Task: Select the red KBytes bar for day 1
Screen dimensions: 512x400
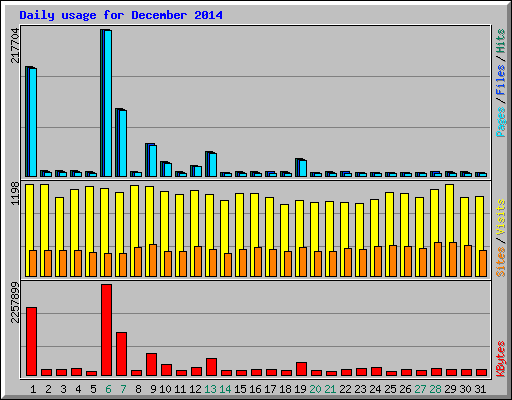Action: pyautogui.click(x=31, y=342)
